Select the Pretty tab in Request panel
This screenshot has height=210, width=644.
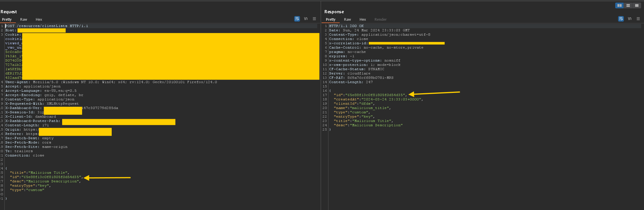click(x=7, y=20)
